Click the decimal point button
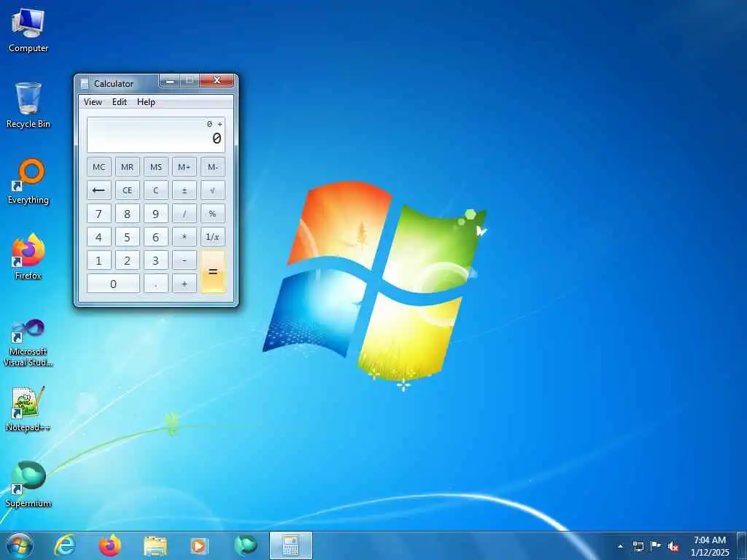Viewport: 747px width, 560px height. click(156, 284)
